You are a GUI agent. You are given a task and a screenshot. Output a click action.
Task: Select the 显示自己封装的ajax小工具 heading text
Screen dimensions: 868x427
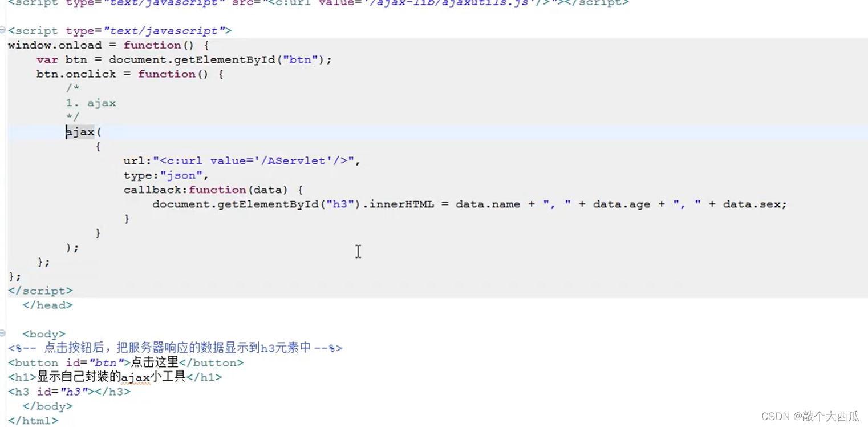point(112,376)
